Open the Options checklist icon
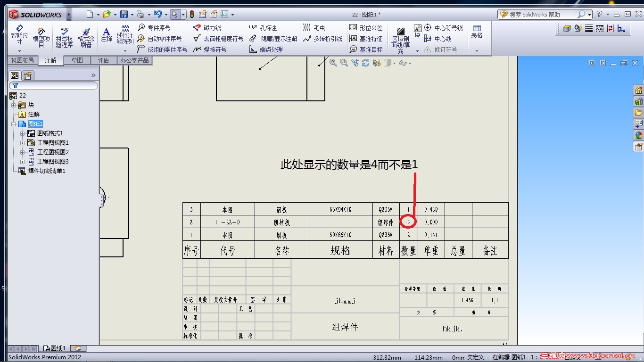Viewport: 644px width, 362px height. (224, 14)
